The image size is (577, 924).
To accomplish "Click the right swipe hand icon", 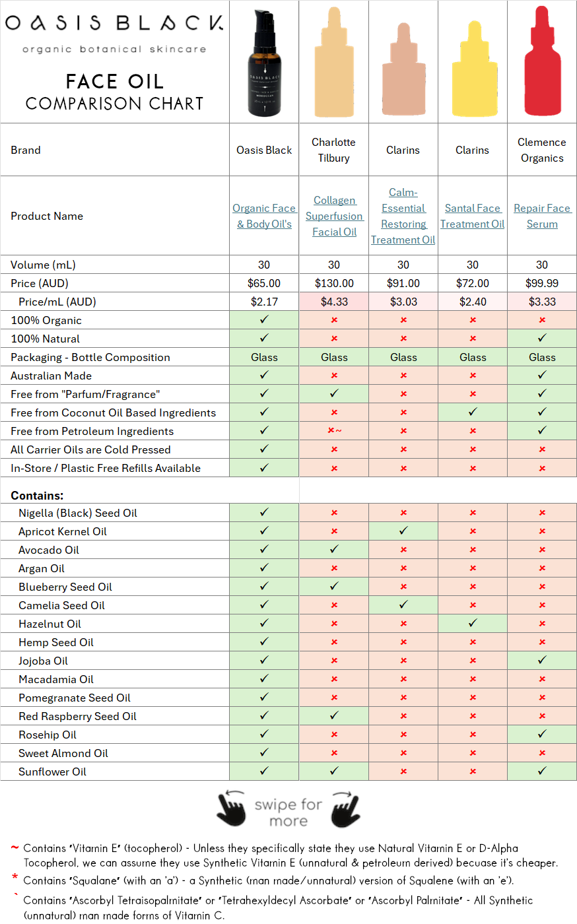I will 343,808.
